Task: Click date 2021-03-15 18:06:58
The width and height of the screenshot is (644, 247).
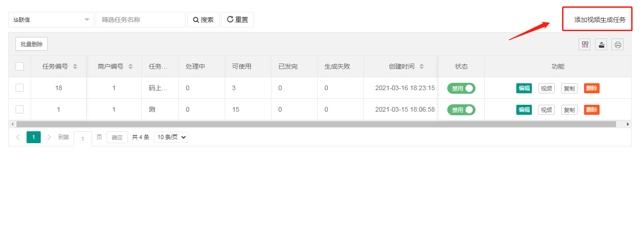Action: click(x=405, y=109)
